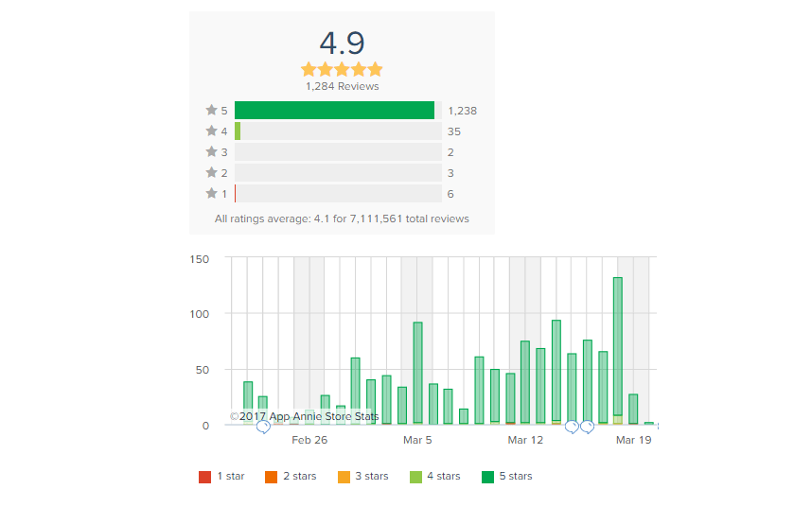Click the gray star icon beside 1
Image resolution: width=812 pixels, height=507 pixels.
(x=211, y=194)
